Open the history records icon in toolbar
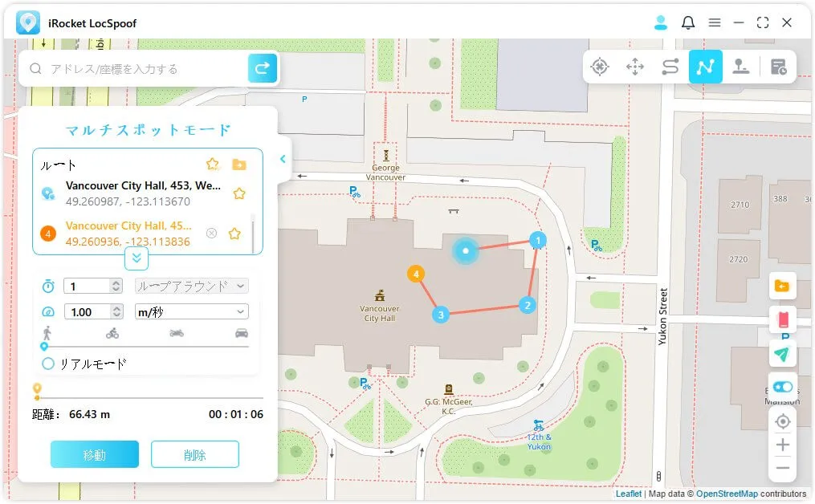This screenshot has height=504, width=815. [x=778, y=67]
